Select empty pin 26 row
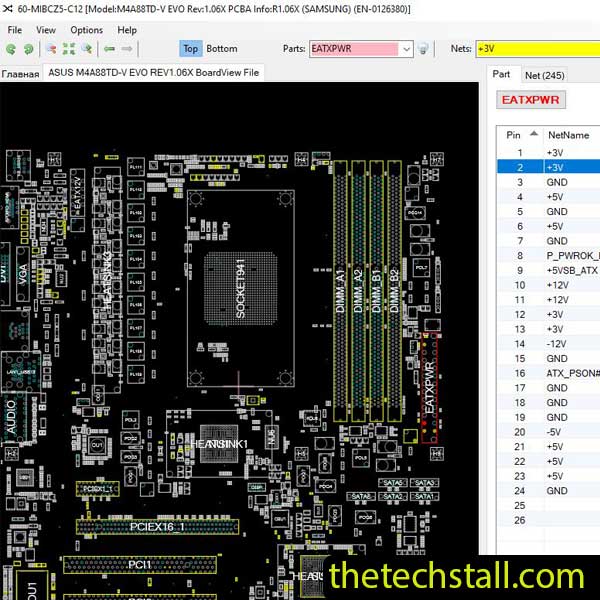The width and height of the screenshot is (600, 600). [x=548, y=520]
